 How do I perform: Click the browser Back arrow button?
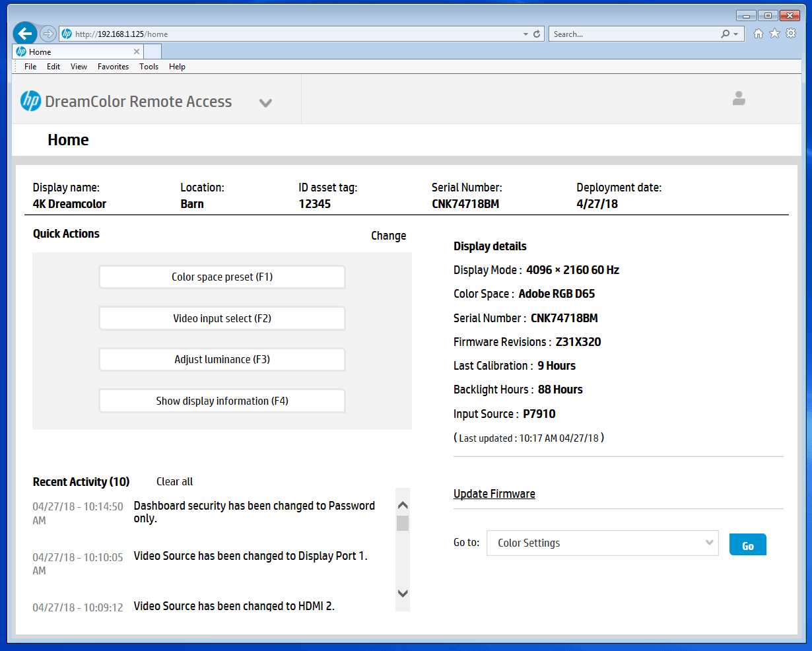tap(25, 33)
